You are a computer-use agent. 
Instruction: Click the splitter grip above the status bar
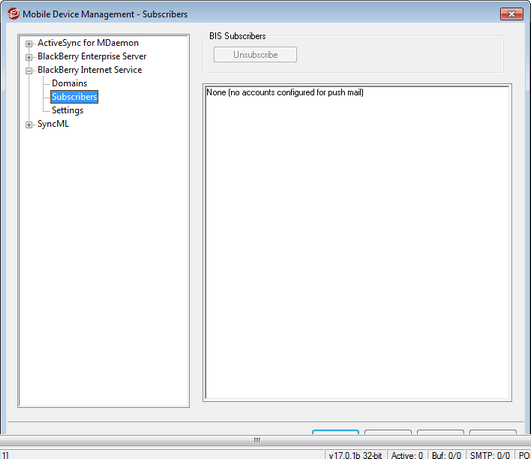[257, 440]
